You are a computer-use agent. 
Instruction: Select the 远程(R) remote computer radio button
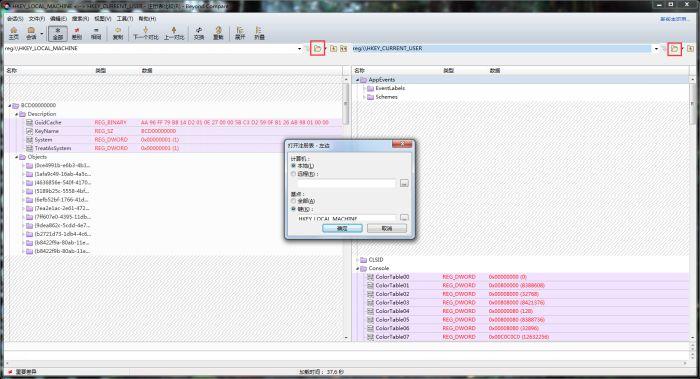(293, 174)
